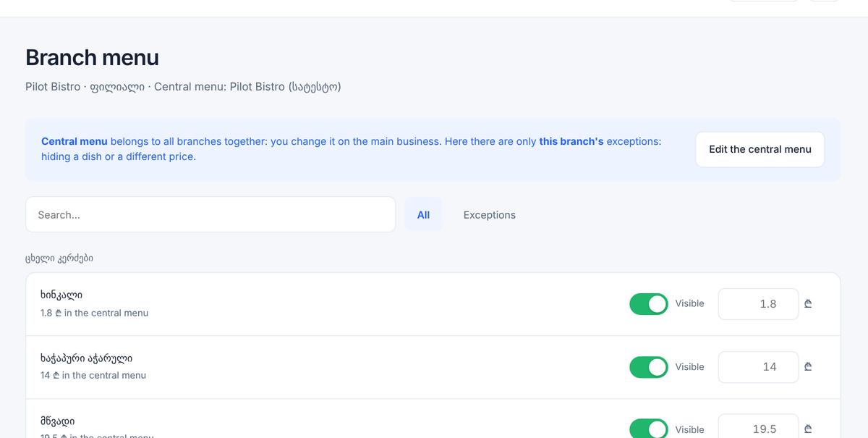Screen dimensions: 868x438
Task: Toggle visibility switch for ხინკალი
Action: [x=649, y=304]
